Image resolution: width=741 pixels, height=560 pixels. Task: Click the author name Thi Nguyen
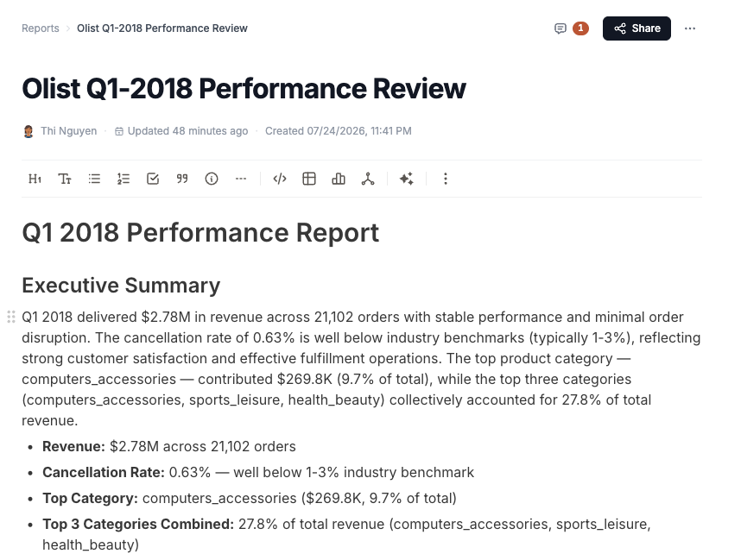[68, 131]
